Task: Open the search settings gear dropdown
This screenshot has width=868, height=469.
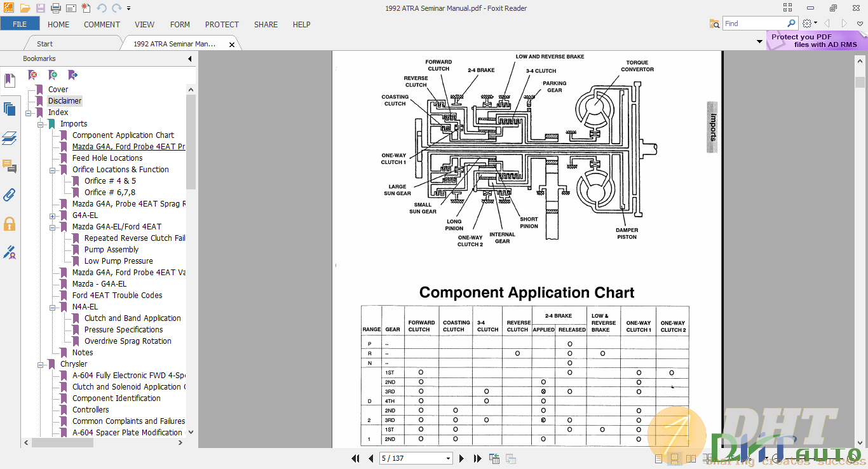Action: point(810,24)
